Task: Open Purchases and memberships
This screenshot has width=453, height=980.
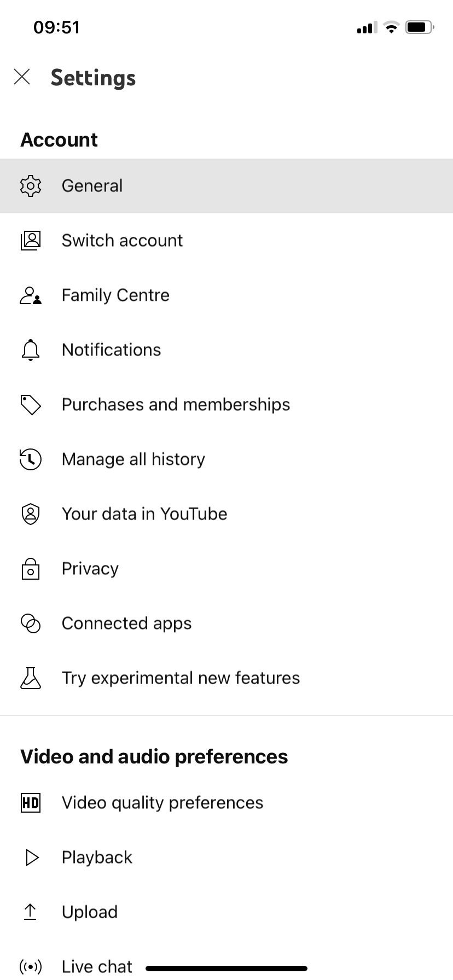Action: point(176,405)
